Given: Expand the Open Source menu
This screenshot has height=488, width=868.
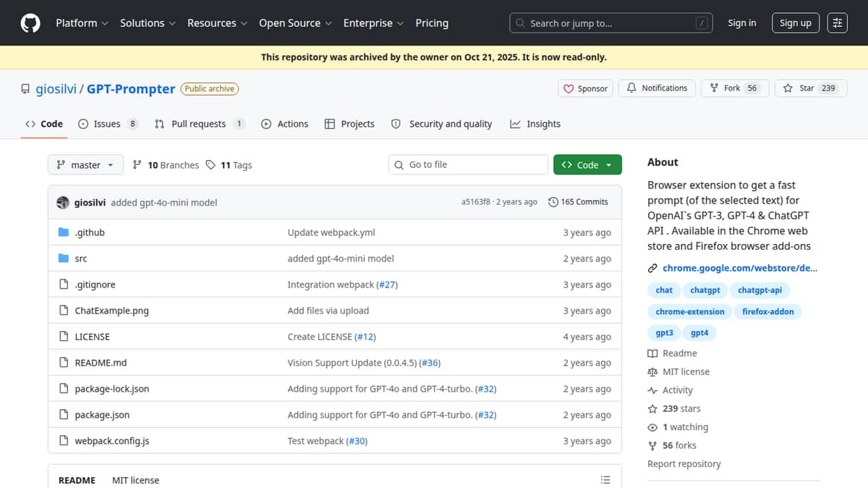Looking at the screenshot, I should 295,23.
